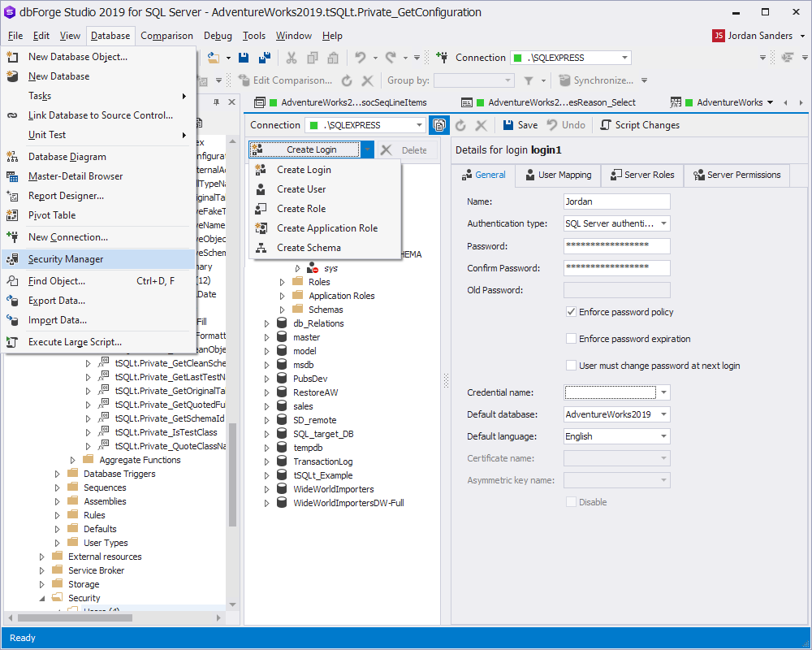
Task: Choose Create User from dropdown list
Action: click(326, 189)
